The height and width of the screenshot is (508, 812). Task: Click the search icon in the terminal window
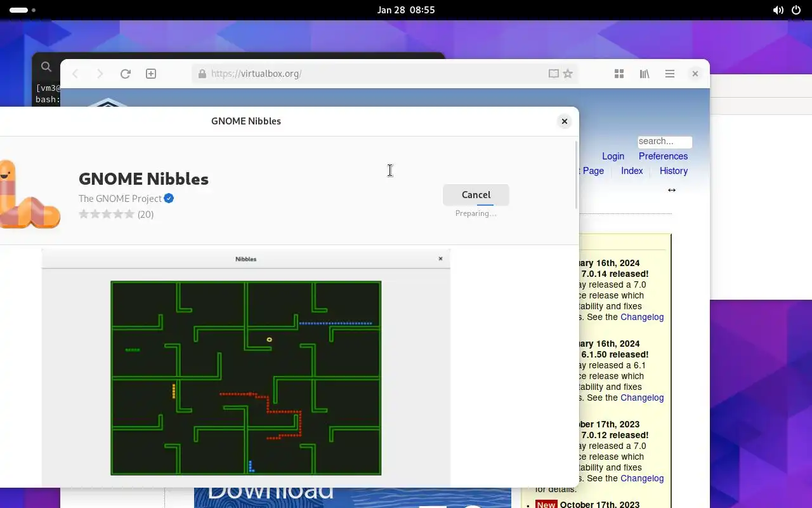pyautogui.click(x=46, y=67)
